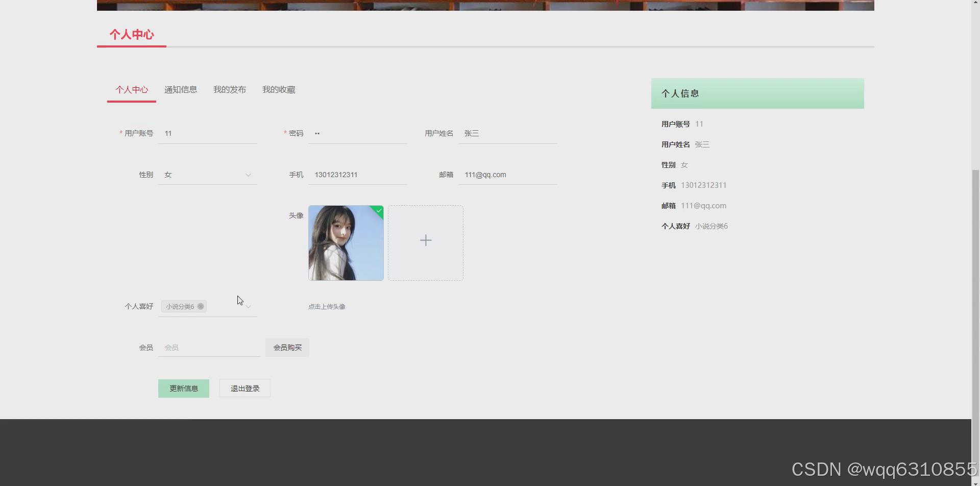Open the 我的发布 tab
This screenshot has height=486, width=980.
coord(230,89)
